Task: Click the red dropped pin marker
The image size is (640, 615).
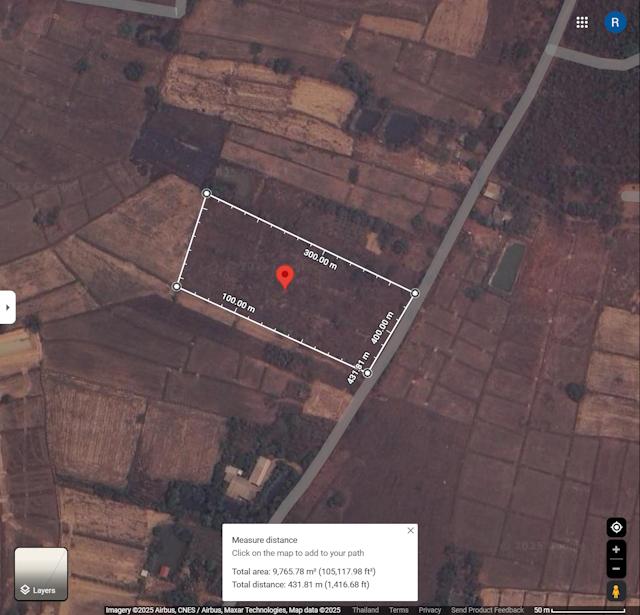Action: pos(285,275)
